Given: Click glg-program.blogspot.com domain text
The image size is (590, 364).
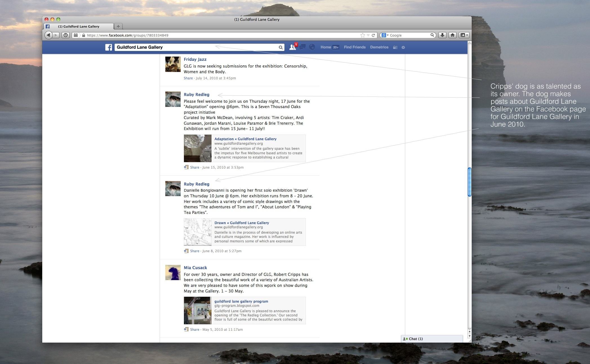Looking at the screenshot, I should [237, 306].
